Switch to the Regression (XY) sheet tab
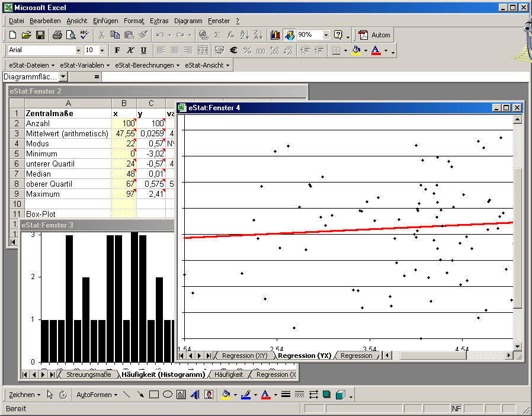Screen dimensions: 532x416 [244, 356]
